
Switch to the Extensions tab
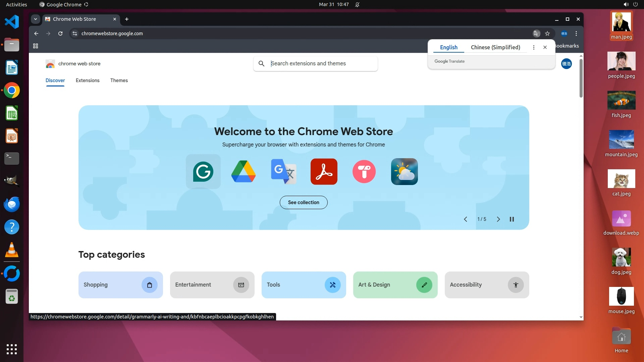(x=88, y=80)
